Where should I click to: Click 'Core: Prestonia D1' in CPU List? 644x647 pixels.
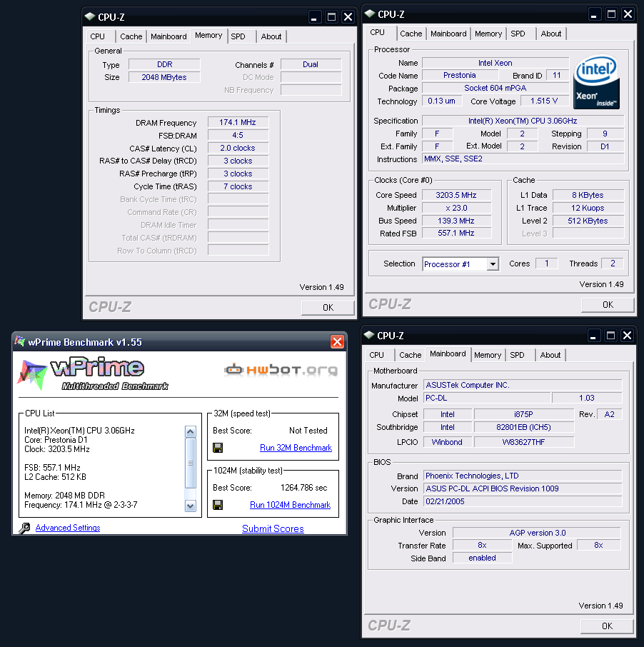click(x=56, y=440)
